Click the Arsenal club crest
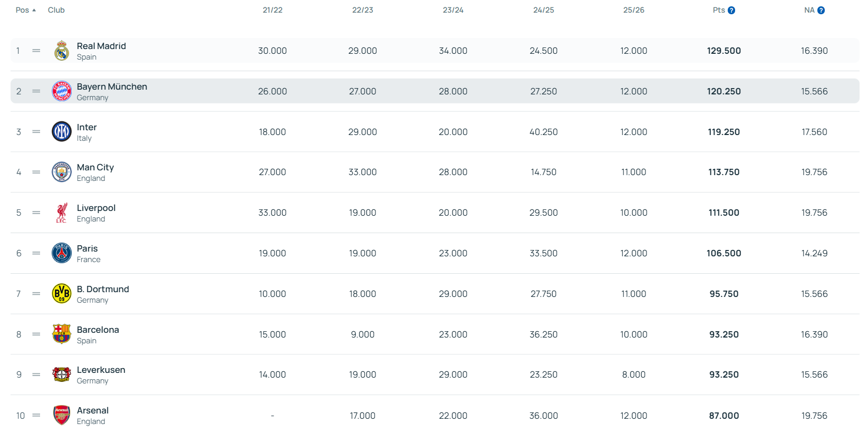Image resolution: width=868 pixels, height=433 pixels. [62, 415]
